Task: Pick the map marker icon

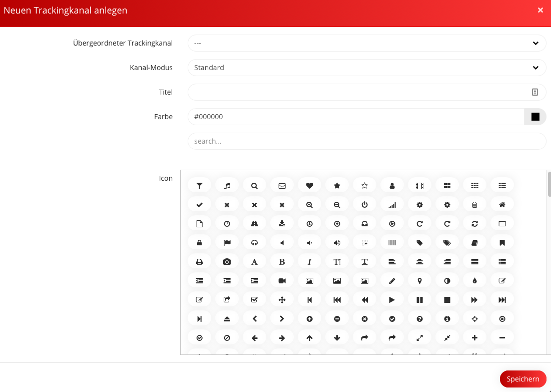Action: click(x=419, y=281)
